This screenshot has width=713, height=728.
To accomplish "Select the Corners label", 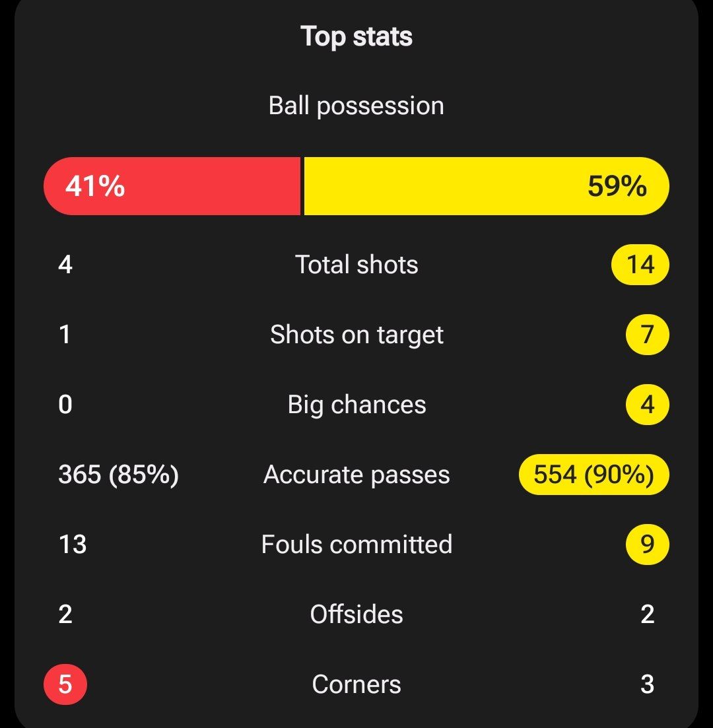I will (x=356, y=684).
